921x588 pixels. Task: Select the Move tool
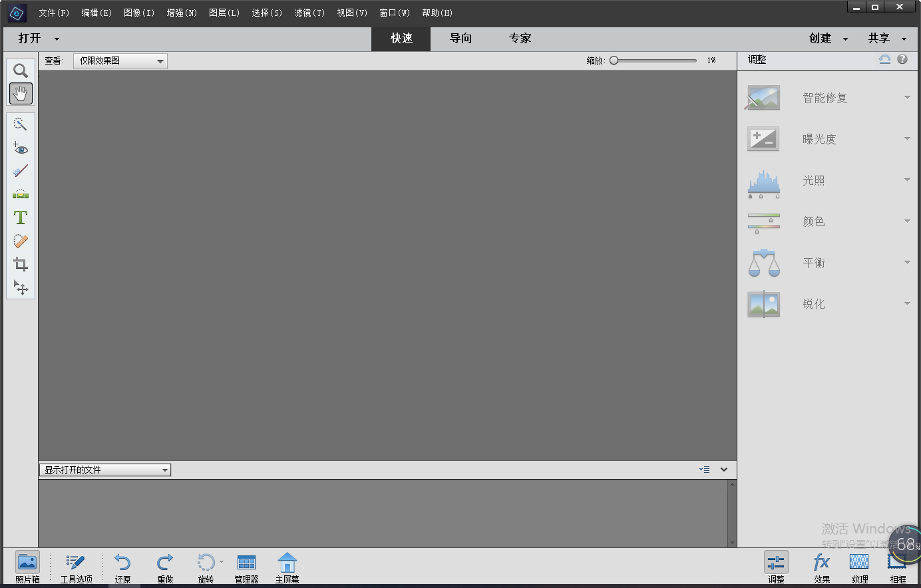(21, 287)
